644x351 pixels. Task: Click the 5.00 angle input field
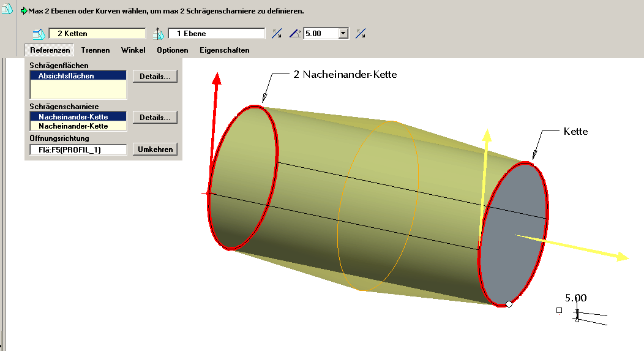pos(321,34)
